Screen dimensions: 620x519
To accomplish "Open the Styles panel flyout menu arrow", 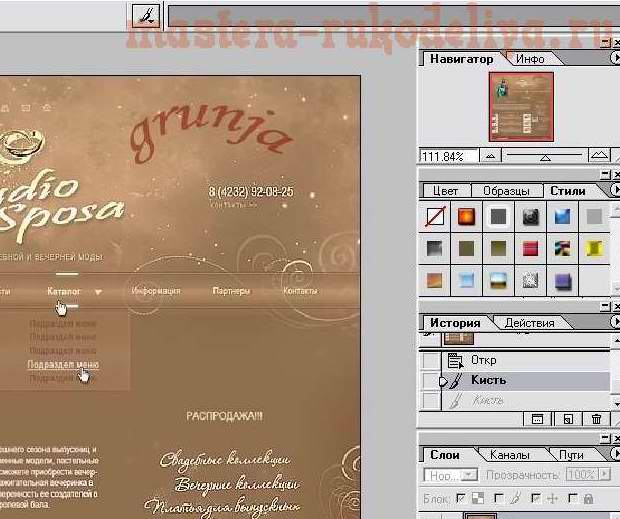I will click(x=615, y=190).
